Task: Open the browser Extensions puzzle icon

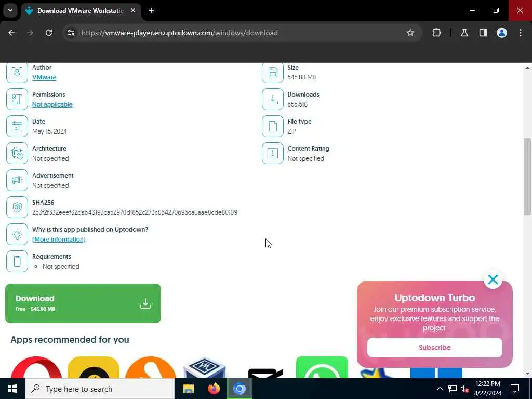Action: (436, 33)
